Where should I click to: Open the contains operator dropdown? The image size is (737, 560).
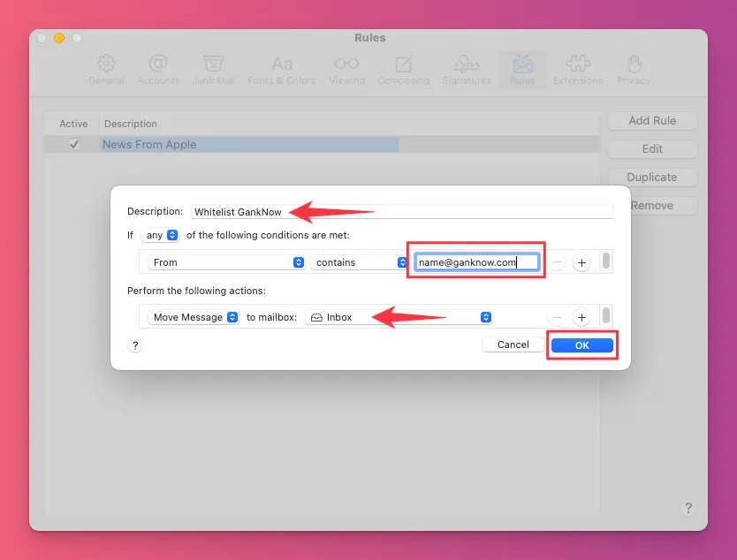(x=359, y=262)
